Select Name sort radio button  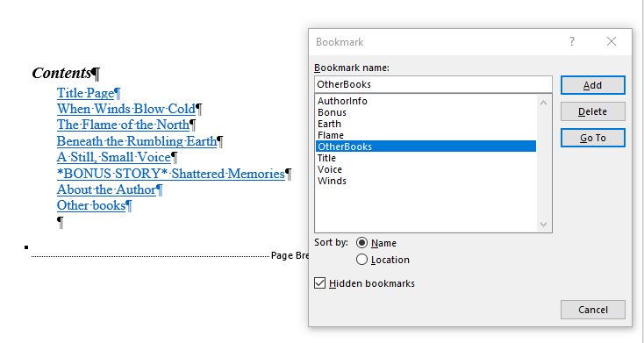point(361,243)
